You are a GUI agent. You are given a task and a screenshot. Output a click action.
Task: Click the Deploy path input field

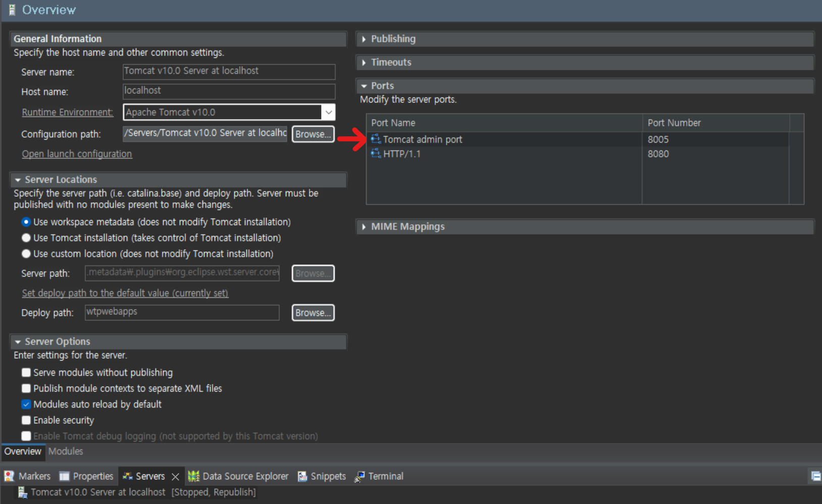[182, 312]
